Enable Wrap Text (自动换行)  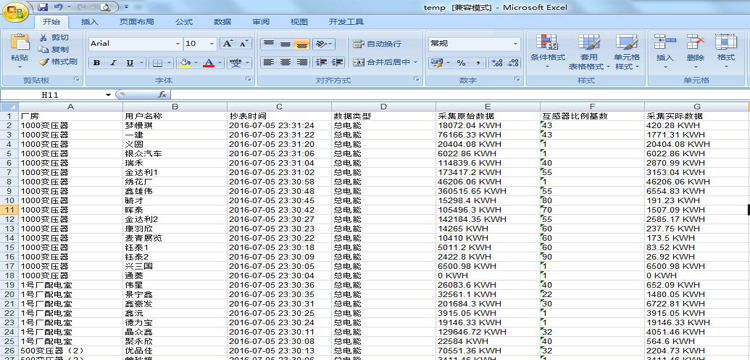377,44
